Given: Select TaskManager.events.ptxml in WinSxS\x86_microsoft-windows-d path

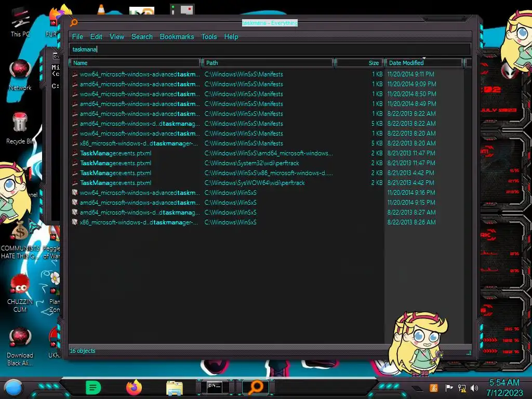Looking at the screenshot, I should 116,172.
